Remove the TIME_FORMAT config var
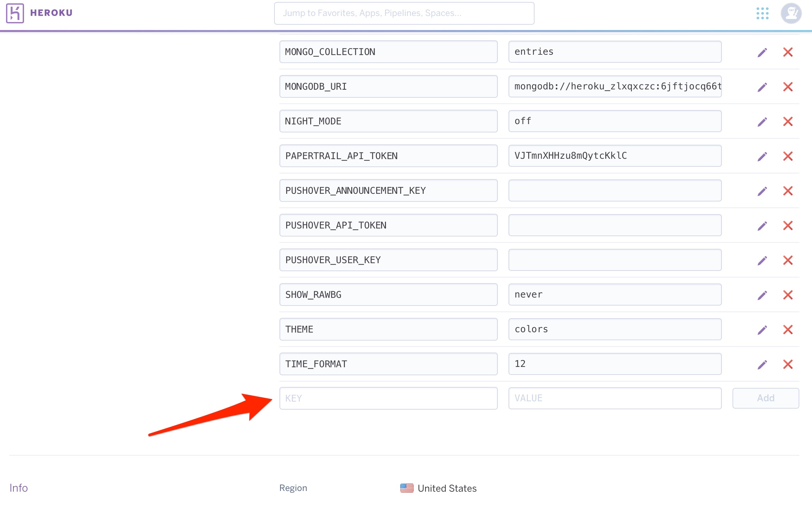Viewport: 812px width, 505px height. pyautogui.click(x=788, y=364)
